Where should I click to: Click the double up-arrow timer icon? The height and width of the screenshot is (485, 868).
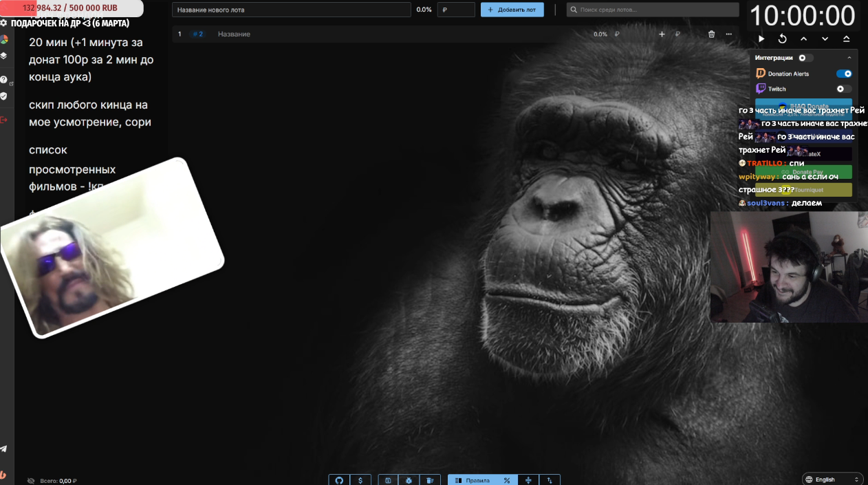pos(846,39)
